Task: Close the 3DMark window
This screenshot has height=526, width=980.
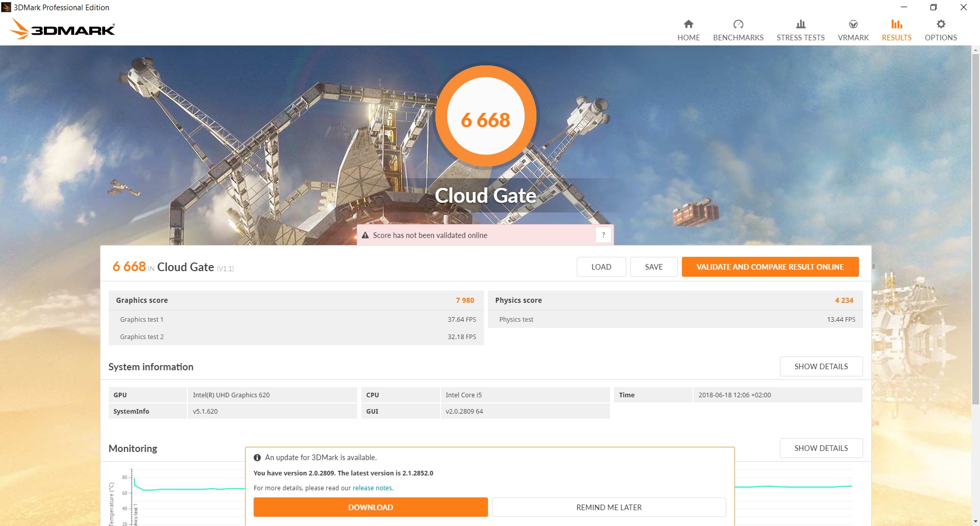Action: [964, 7]
